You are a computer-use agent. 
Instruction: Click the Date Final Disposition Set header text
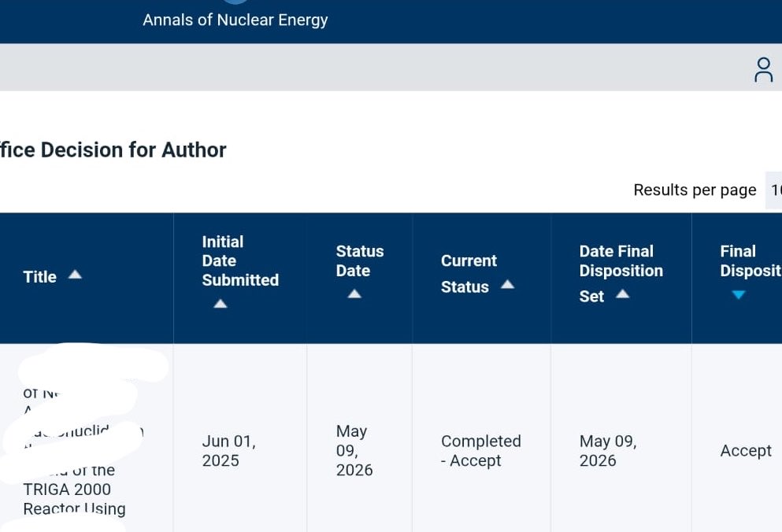(x=621, y=273)
